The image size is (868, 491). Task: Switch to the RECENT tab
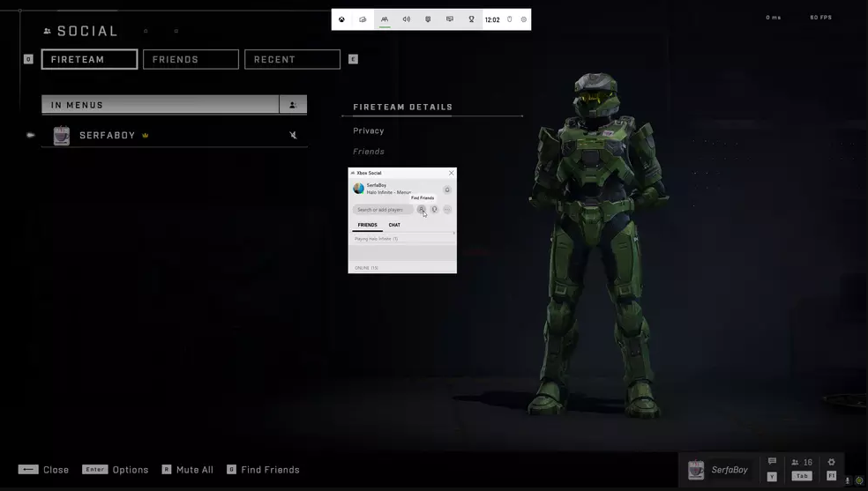[292, 59]
